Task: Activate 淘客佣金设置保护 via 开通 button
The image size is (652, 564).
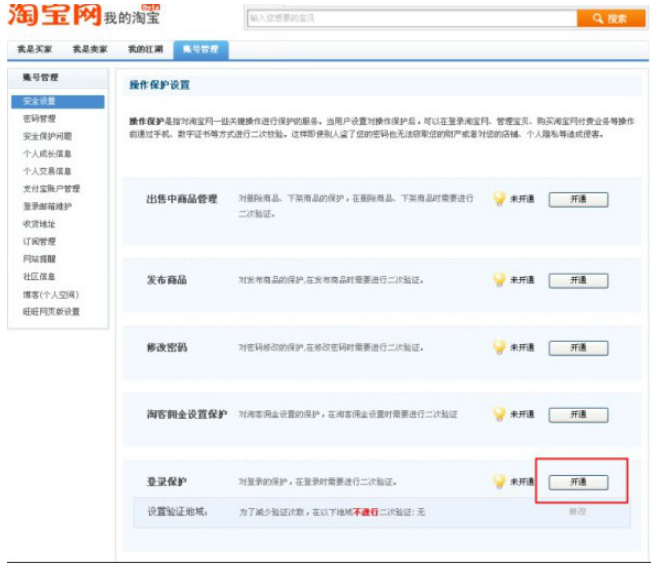Action: click(578, 414)
